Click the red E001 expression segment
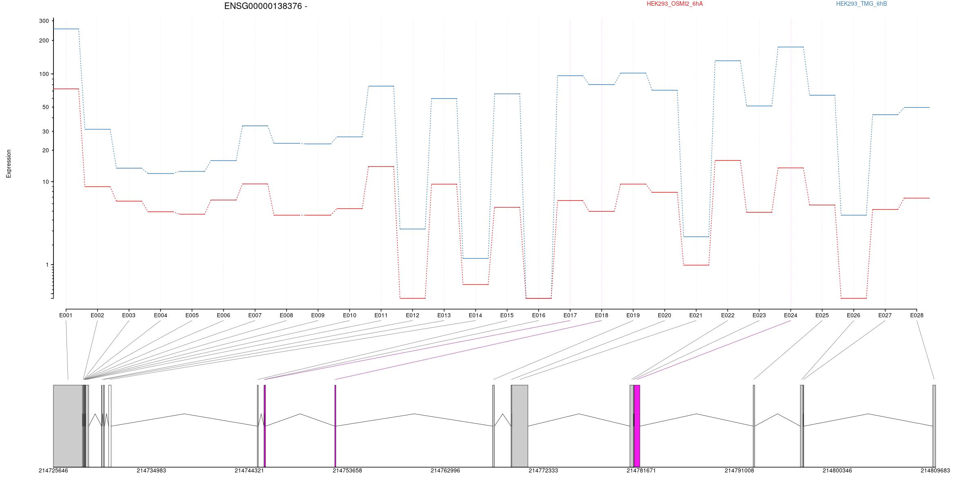This screenshot has height=490, width=980. pyautogui.click(x=66, y=89)
